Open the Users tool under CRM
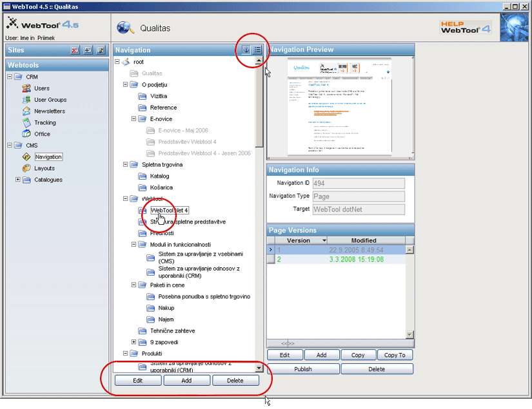The width and height of the screenshot is (532, 409). click(41, 88)
